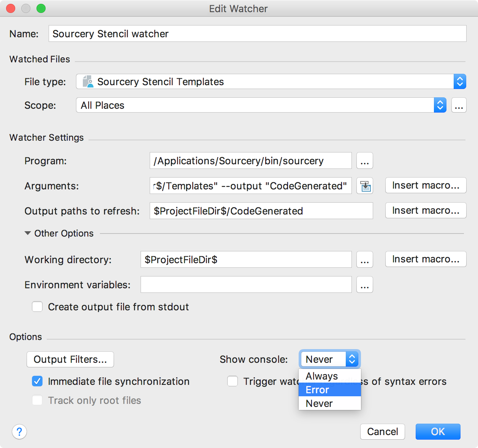This screenshot has height=448, width=478.
Task: Click the Arguments input field
Action: pyautogui.click(x=250, y=186)
